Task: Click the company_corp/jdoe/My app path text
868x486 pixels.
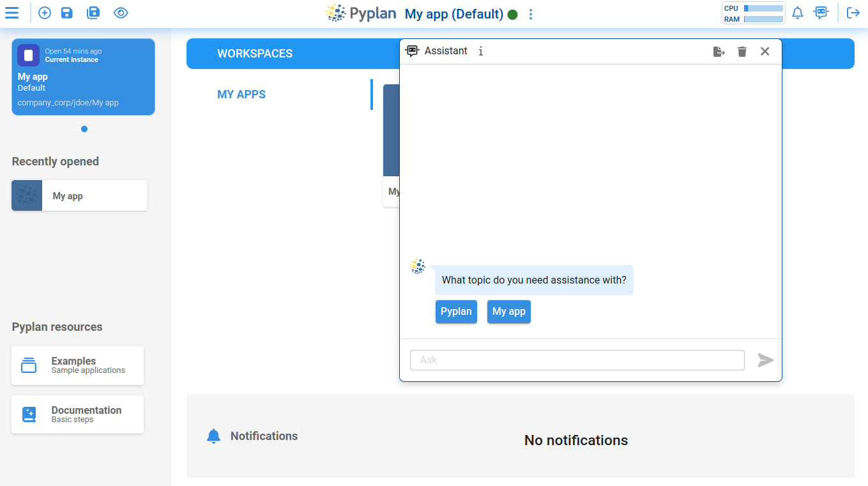Action: pyautogui.click(x=68, y=103)
